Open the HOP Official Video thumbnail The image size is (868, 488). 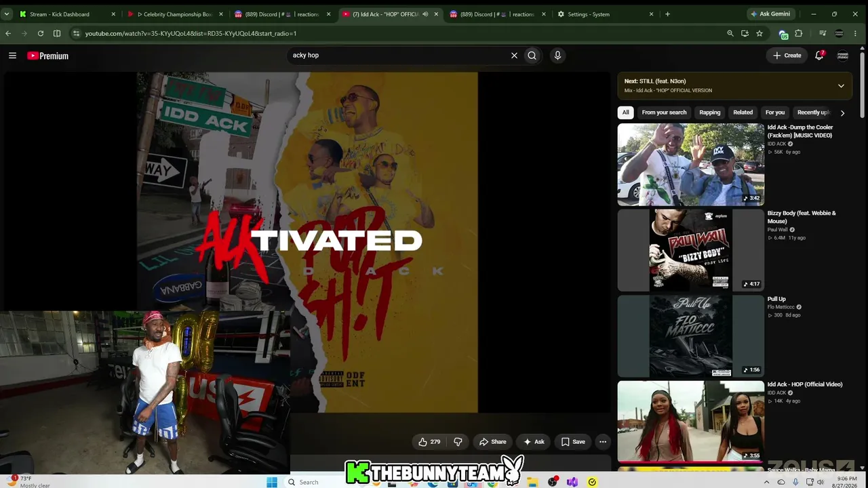point(691,422)
